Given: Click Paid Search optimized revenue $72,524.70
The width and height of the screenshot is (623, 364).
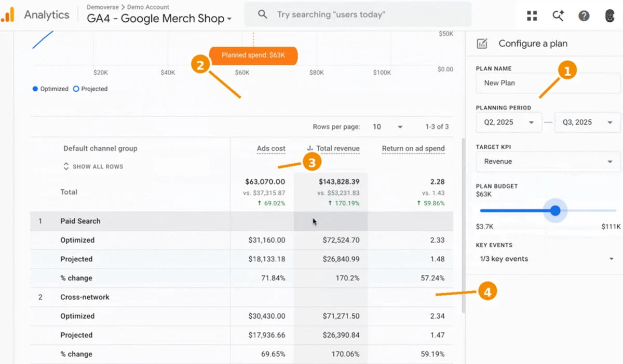Looking at the screenshot, I should click(341, 240).
